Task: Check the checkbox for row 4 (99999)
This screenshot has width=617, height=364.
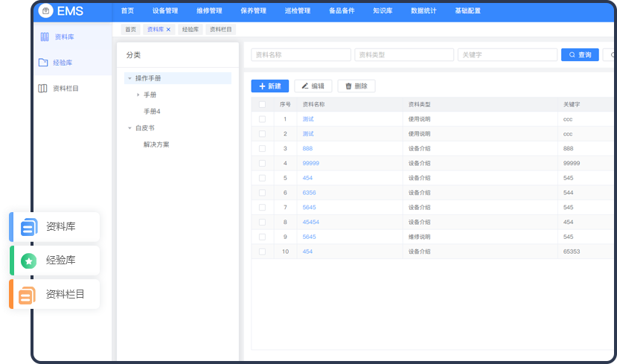Action: click(262, 163)
